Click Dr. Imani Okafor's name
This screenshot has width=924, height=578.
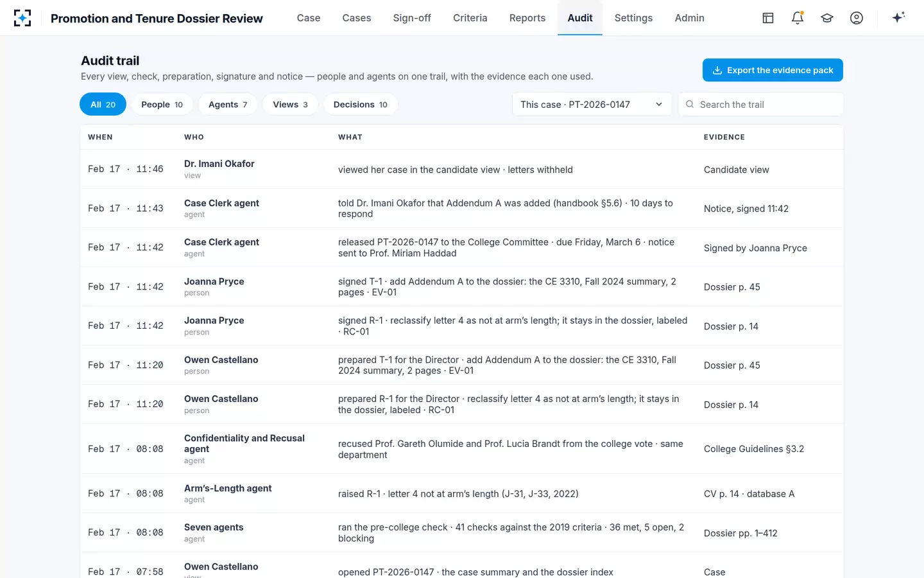(219, 164)
